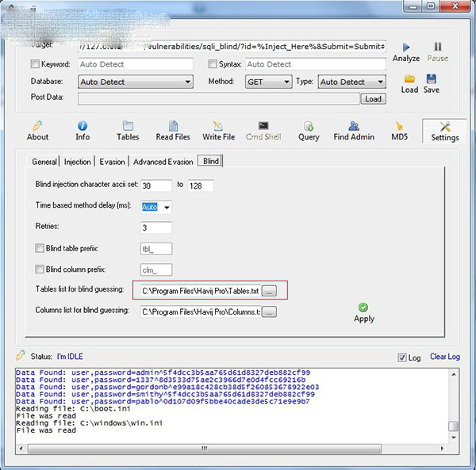476x470 pixels.
Task: Click the Keyword Auto Detect field
Action: [136, 64]
